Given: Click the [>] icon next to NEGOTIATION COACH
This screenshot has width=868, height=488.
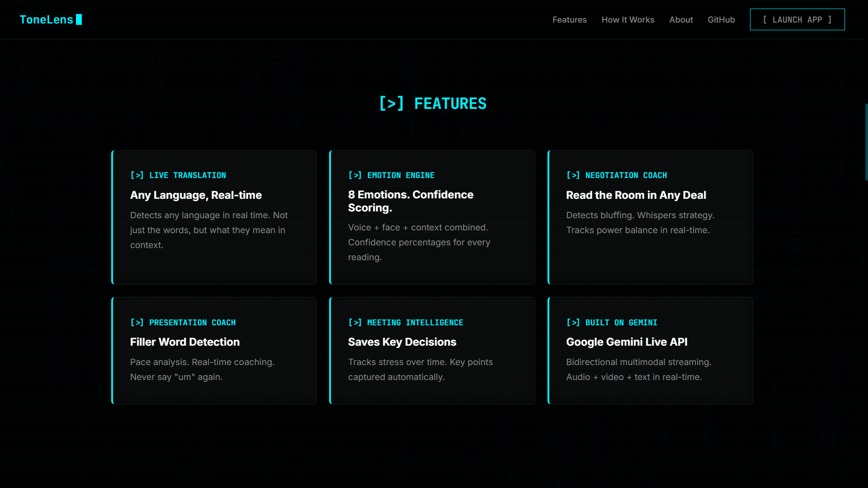Looking at the screenshot, I should (573, 175).
